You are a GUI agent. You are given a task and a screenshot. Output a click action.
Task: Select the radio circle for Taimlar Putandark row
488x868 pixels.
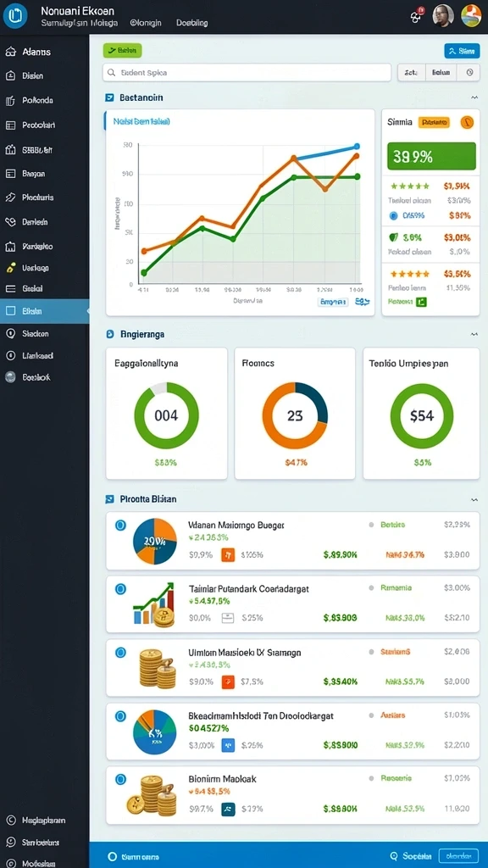click(x=120, y=589)
